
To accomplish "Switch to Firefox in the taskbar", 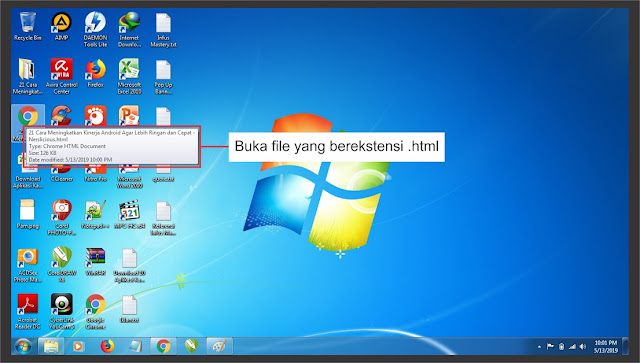I will click(107, 347).
